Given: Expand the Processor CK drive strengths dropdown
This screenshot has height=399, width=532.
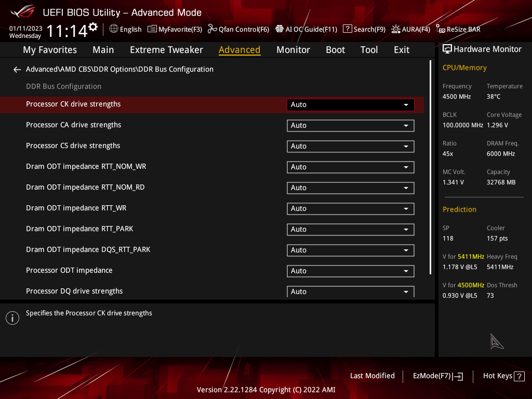Looking at the screenshot, I should (351, 105).
